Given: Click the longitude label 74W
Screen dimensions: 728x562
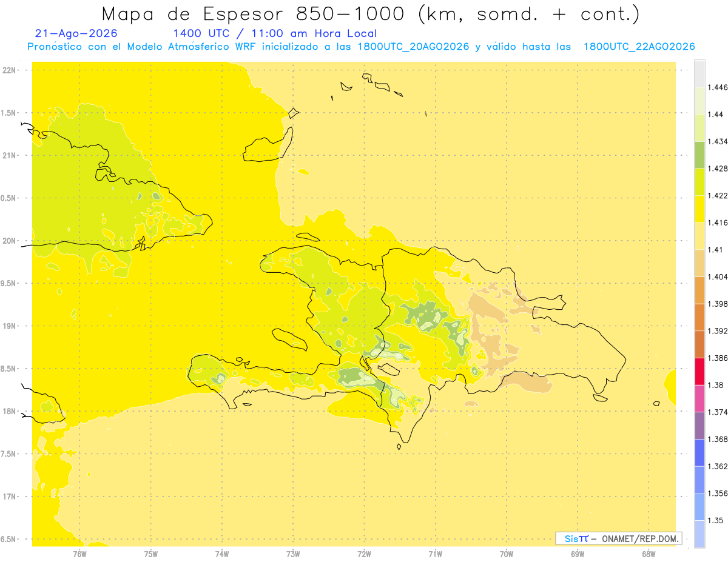Looking at the screenshot, I should point(222,554).
